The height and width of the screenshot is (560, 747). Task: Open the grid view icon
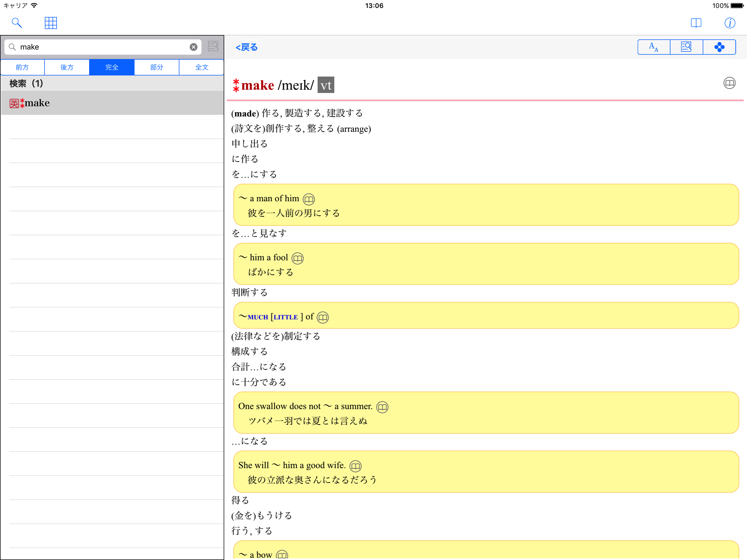51,23
